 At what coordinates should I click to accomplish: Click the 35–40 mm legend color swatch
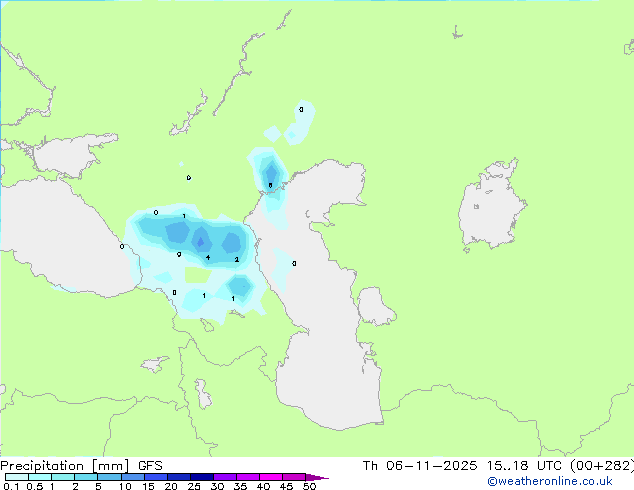point(248,477)
